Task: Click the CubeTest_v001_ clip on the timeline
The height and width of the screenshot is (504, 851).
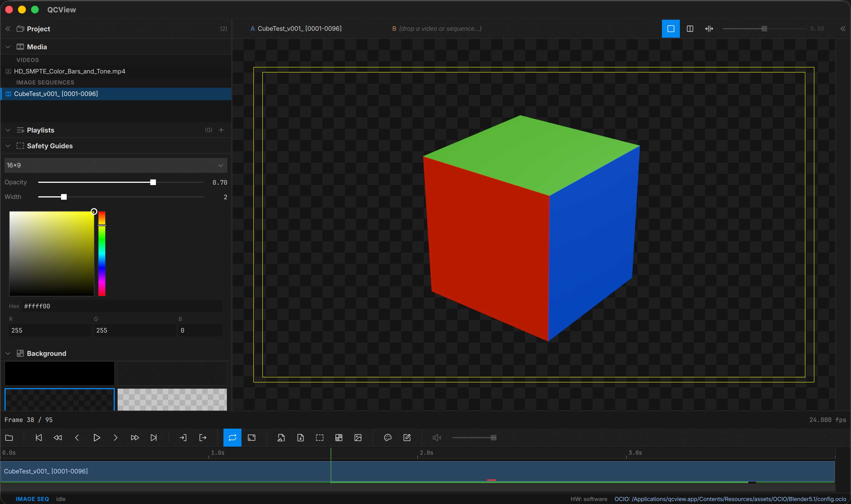Action: click(418, 471)
